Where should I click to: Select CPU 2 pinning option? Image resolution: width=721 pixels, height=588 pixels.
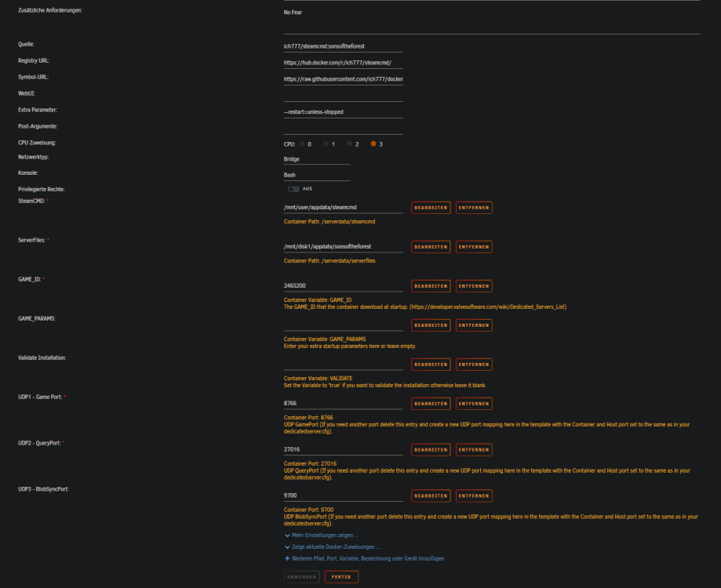pos(349,143)
